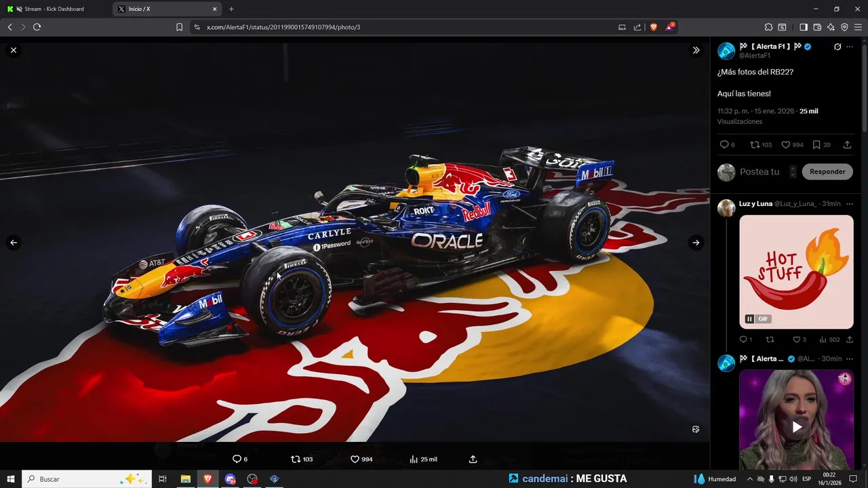Bookmark this page in the address bar
This screenshot has width=868, height=488.
pyautogui.click(x=179, y=27)
